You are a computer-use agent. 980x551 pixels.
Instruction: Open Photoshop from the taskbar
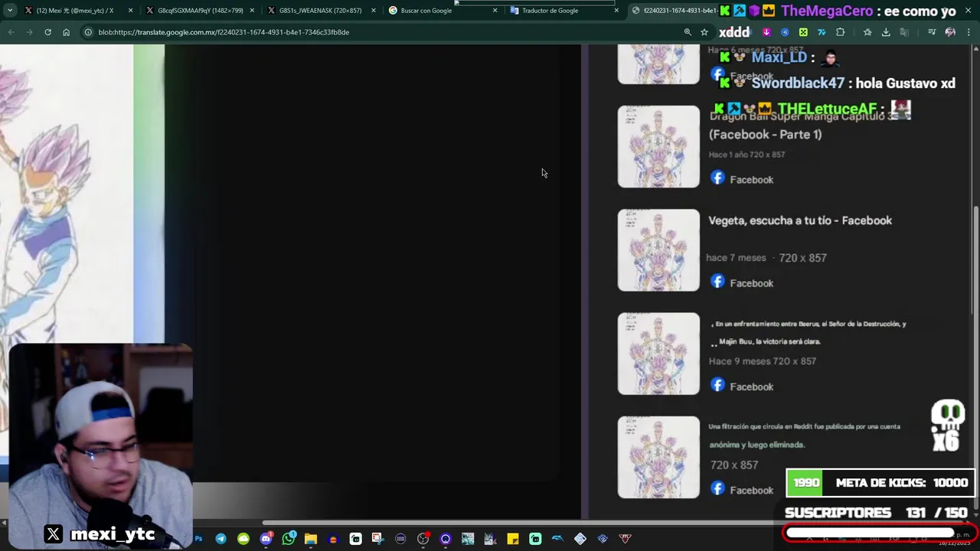coord(198,539)
